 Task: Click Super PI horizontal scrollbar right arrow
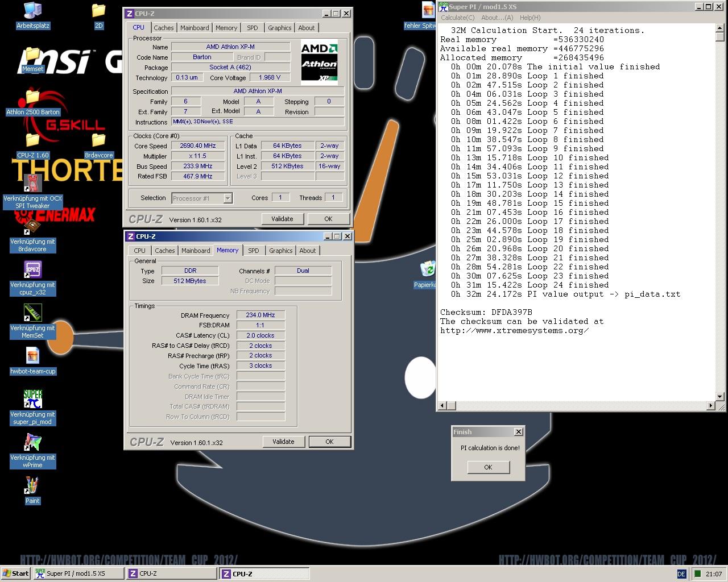click(x=710, y=405)
